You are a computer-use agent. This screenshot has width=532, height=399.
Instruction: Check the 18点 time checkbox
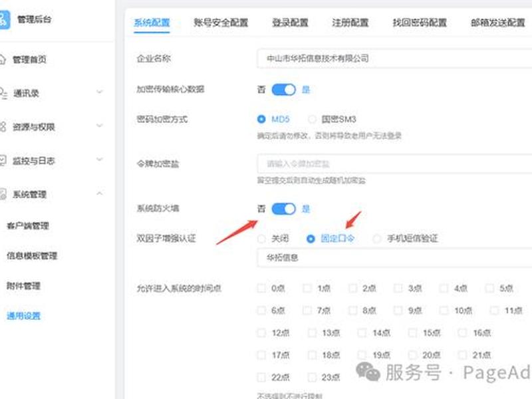pyautogui.click(x=312, y=355)
